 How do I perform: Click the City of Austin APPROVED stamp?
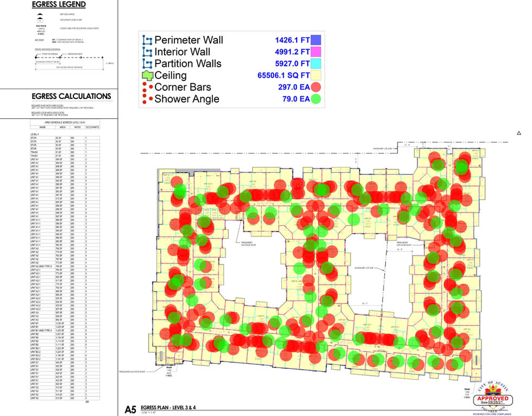[x=493, y=397]
